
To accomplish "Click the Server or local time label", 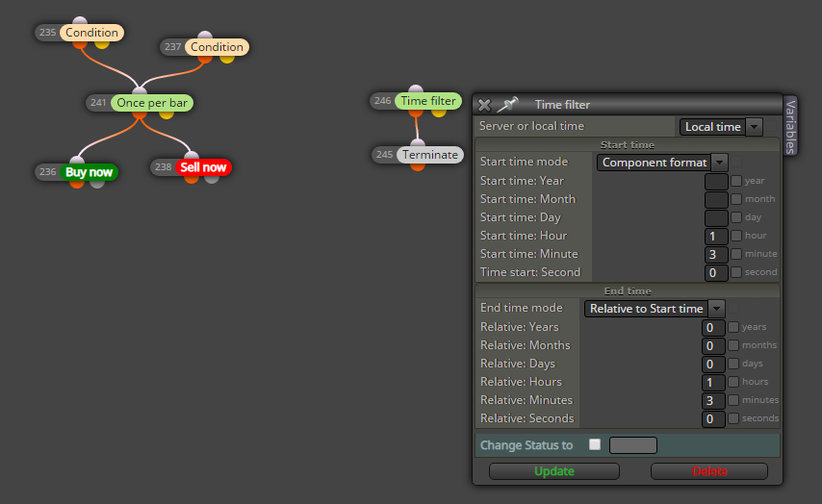I will tap(531, 126).
